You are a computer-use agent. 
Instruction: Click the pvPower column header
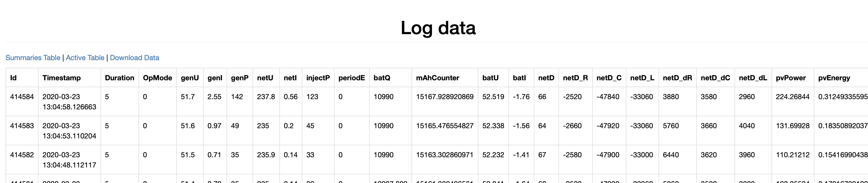790,78
